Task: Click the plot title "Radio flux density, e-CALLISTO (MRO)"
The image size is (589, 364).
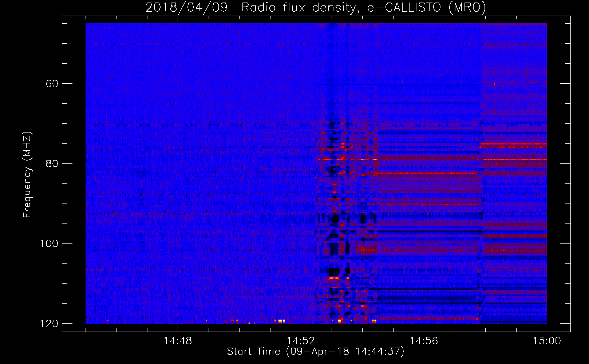Action: 364,7
